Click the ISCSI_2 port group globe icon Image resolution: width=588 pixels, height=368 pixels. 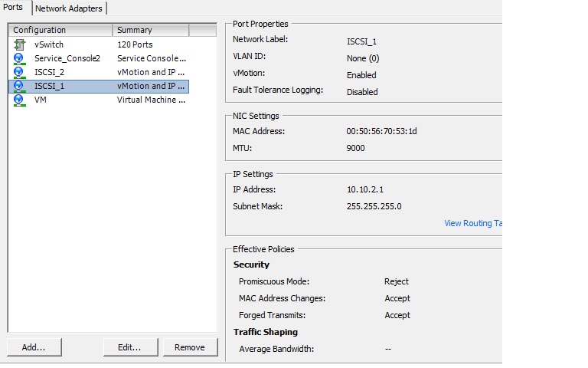19,73
